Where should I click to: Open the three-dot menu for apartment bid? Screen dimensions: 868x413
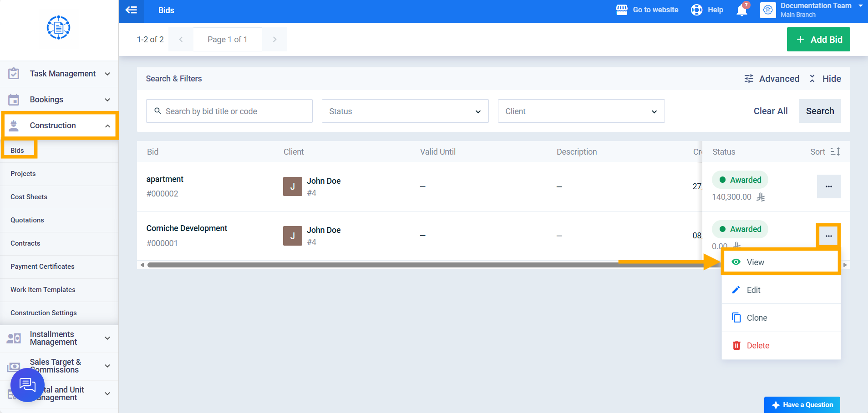point(828,186)
